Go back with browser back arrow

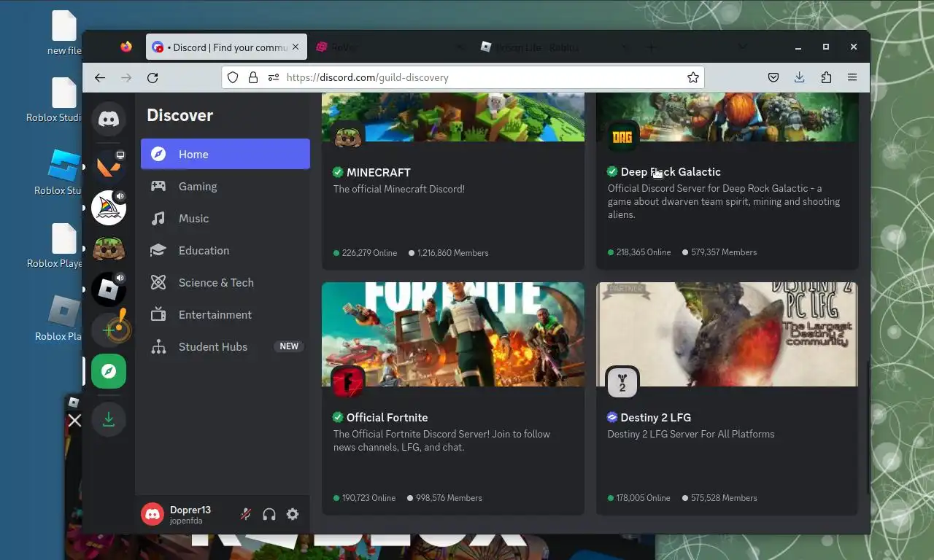click(x=100, y=77)
